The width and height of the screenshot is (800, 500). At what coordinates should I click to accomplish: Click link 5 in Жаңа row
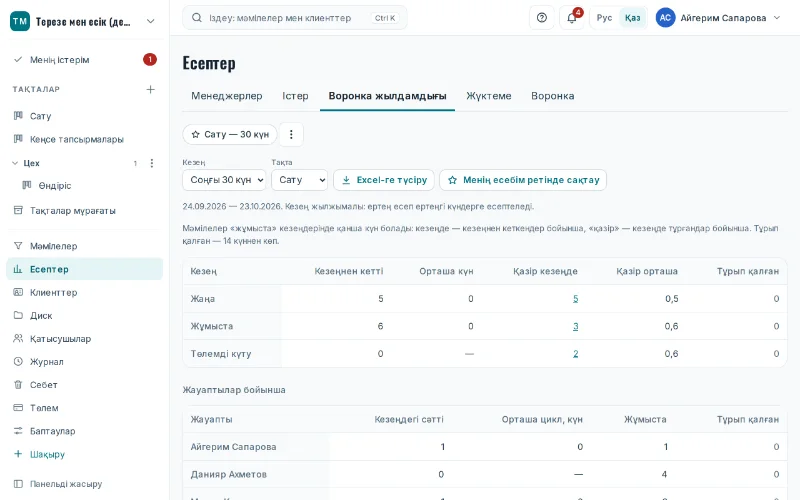[576, 299]
